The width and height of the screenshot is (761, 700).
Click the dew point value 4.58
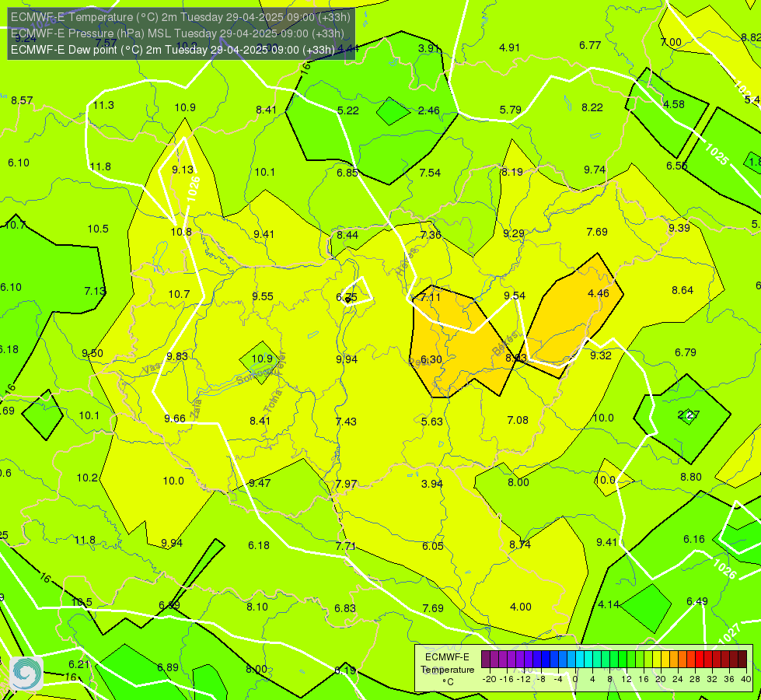pyautogui.click(x=674, y=104)
